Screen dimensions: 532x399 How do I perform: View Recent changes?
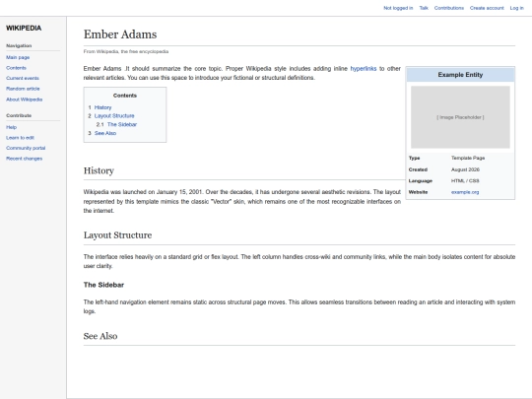click(x=24, y=159)
